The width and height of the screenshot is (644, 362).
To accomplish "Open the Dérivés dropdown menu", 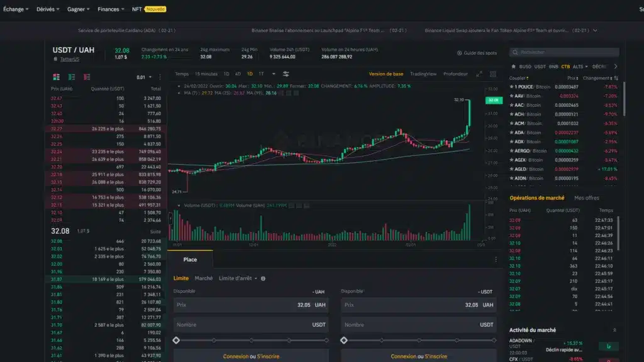I will click(x=48, y=9).
